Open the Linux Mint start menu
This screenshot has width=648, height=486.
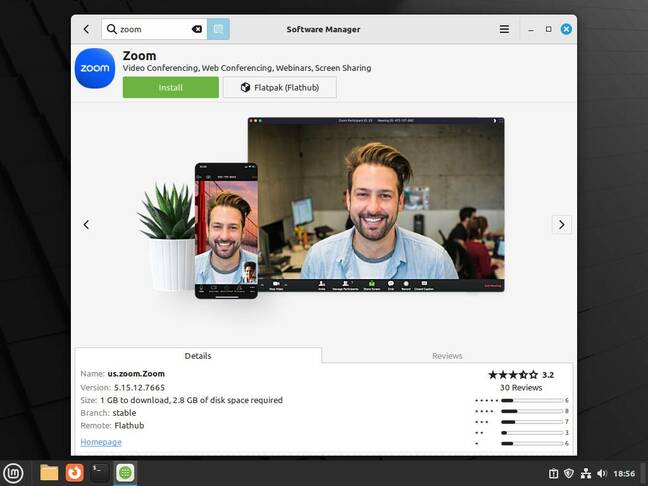(13, 473)
